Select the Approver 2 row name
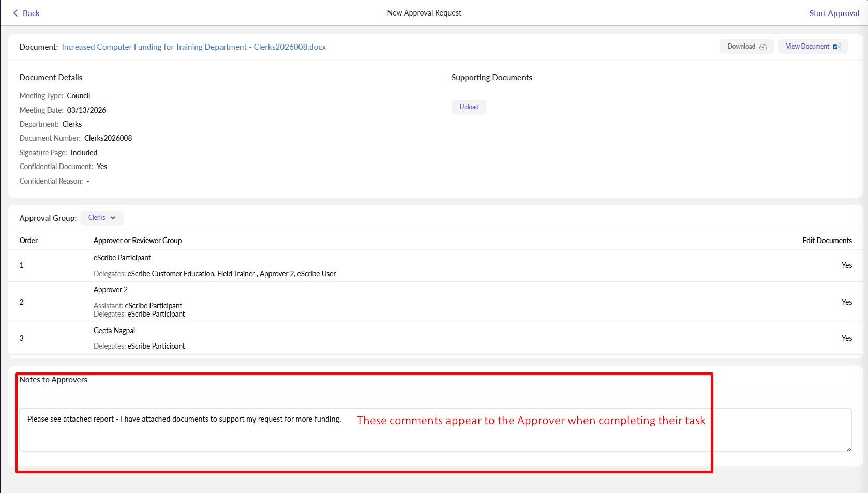The height and width of the screenshot is (493, 868). 110,290
